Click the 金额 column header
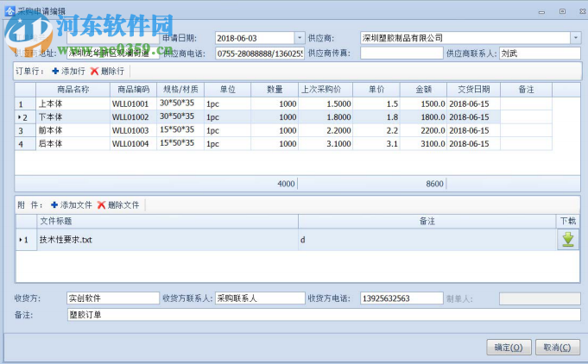The image size is (588, 364). click(x=423, y=90)
